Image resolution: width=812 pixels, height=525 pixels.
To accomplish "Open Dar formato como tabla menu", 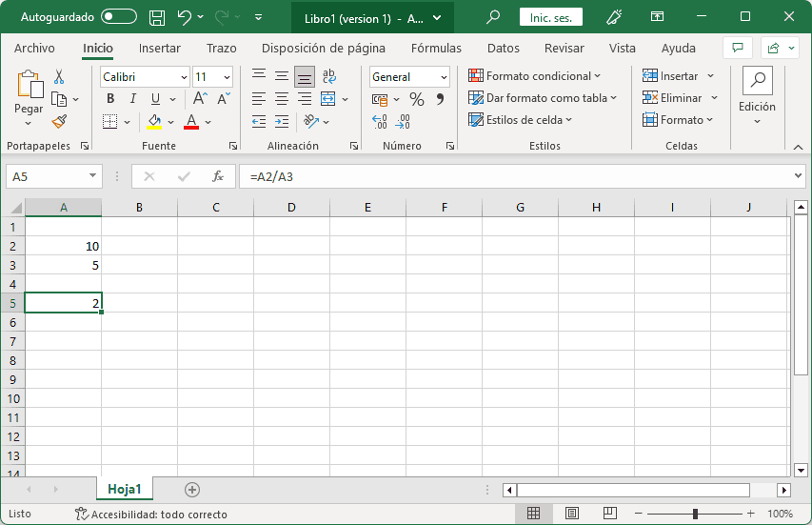I will coord(543,98).
